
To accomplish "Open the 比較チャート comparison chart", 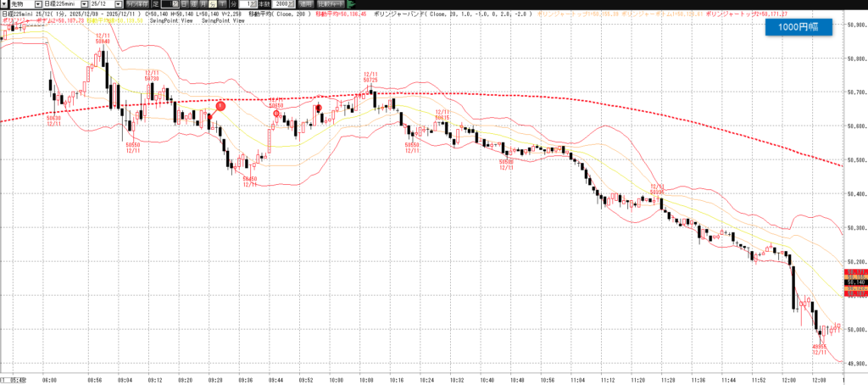I will click(328, 4).
